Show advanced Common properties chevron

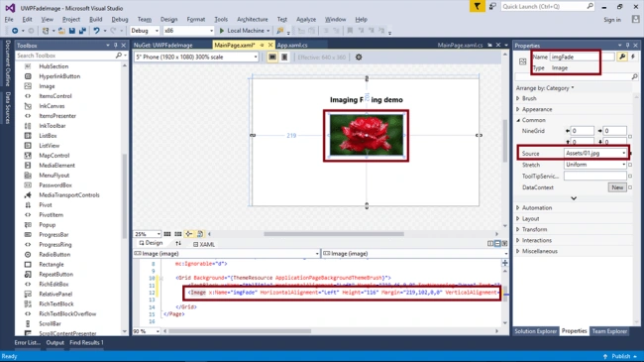coord(574,198)
